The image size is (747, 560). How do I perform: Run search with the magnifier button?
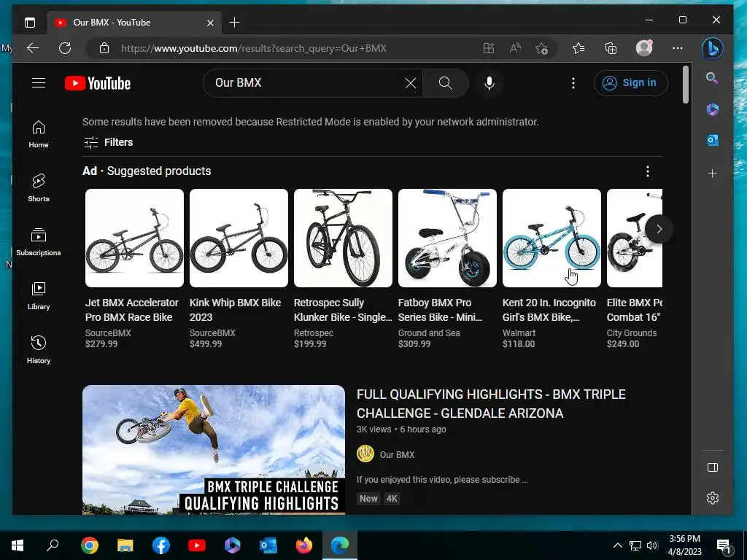tap(446, 83)
